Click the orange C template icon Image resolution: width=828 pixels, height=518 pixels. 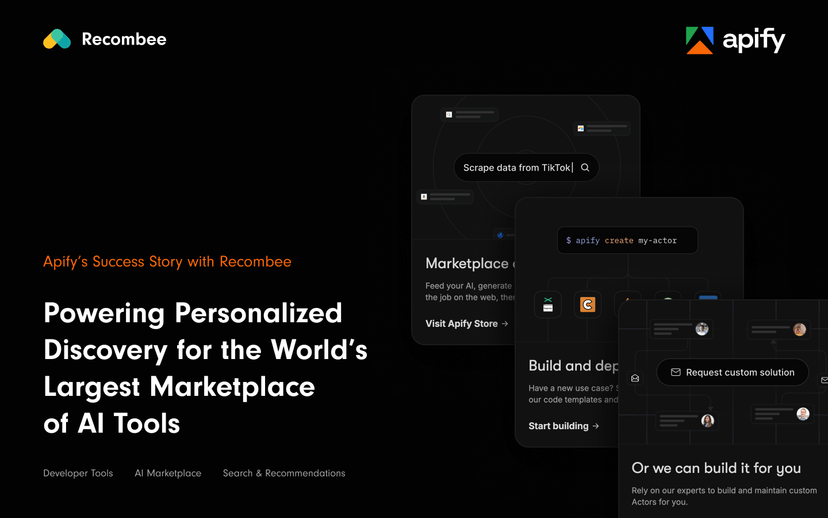587,305
